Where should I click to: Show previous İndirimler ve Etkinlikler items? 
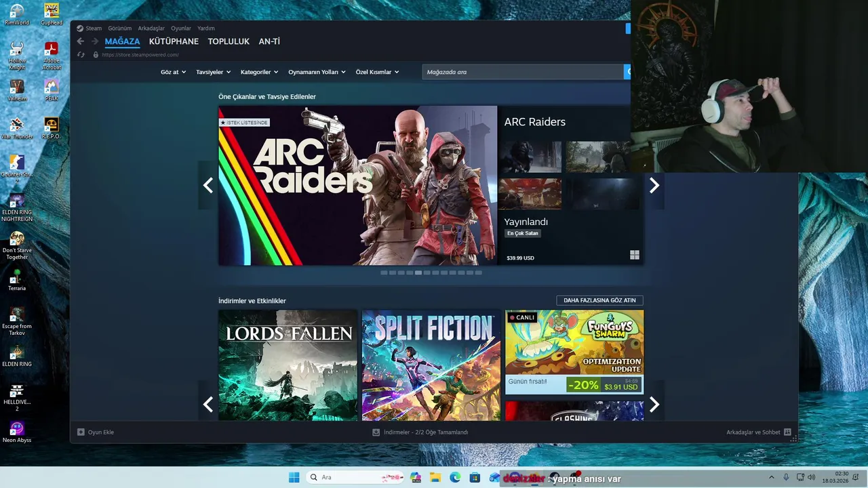208,405
